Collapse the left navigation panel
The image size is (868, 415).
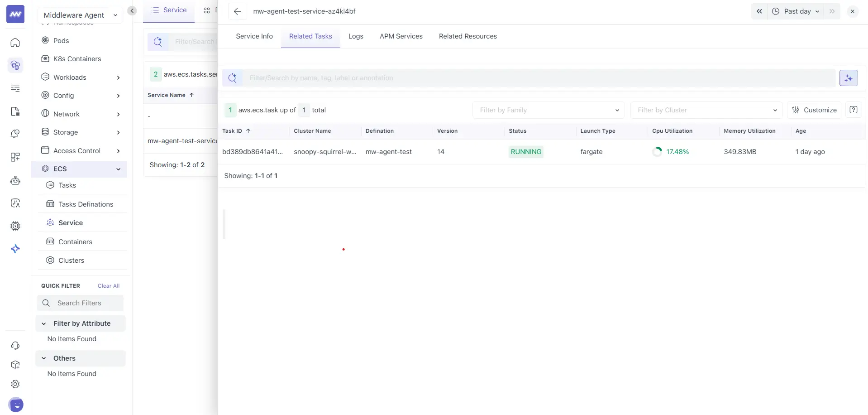[x=132, y=11]
